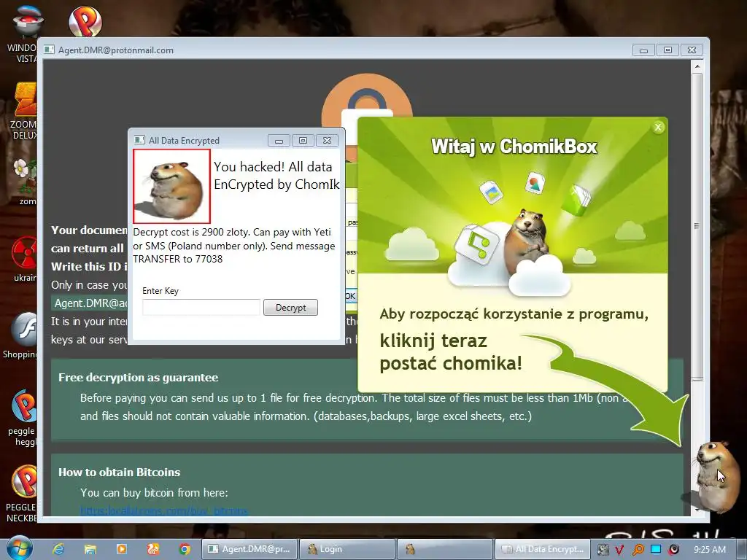747x560 pixels.
Task: Click the hamster character at bottom right
Action: click(x=718, y=476)
